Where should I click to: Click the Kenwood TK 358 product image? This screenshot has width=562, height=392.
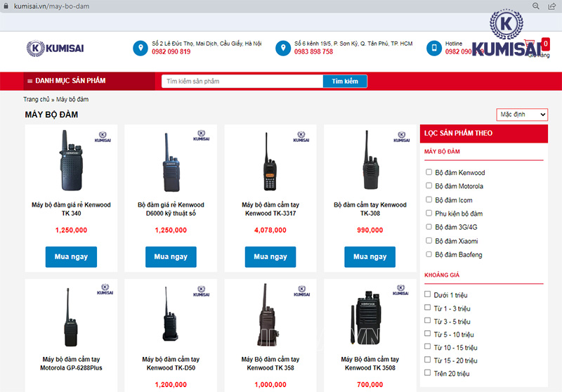(x=268, y=315)
